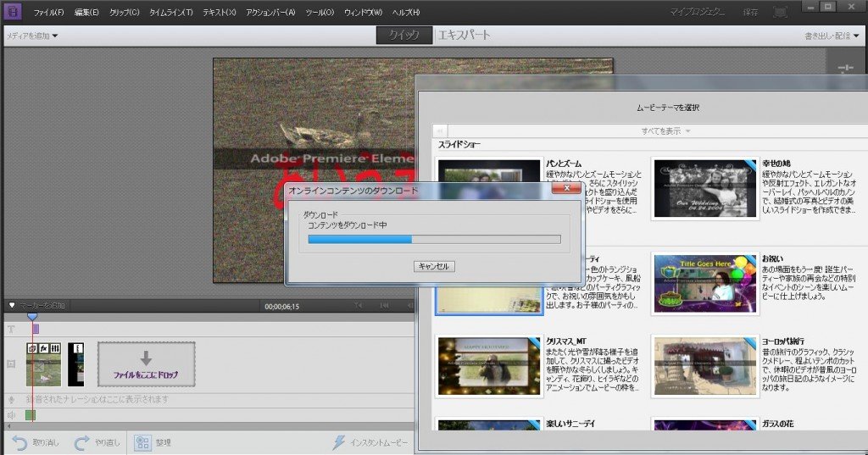Image resolution: width=868 pixels, height=455 pixels.
Task: Click the go-to-previous-edit transport control
Action: click(x=384, y=306)
